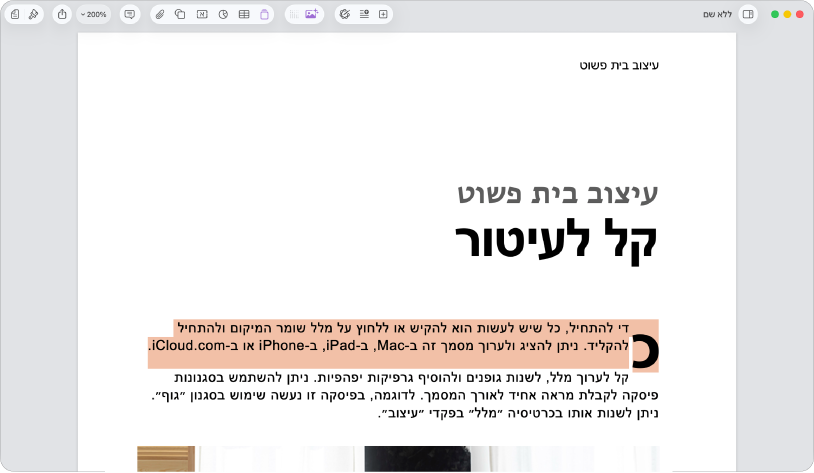Click the circular badge-and-pencil toolbar icon
Viewport: 814px width, 473px height.
coord(345,15)
